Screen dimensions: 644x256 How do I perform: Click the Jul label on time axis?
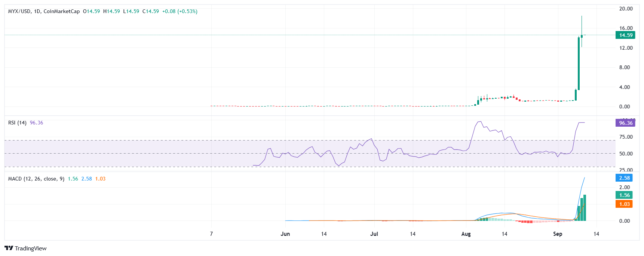(x=374, y=234)
